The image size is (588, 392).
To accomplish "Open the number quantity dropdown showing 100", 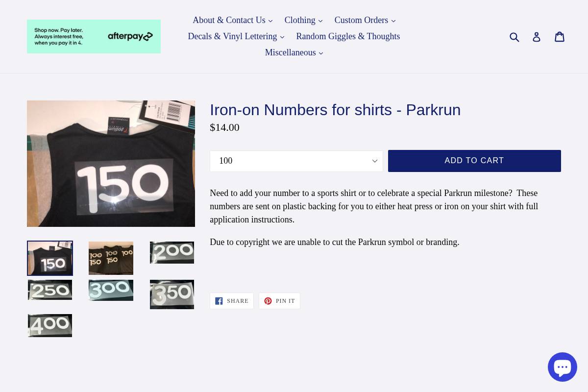I will coord(296,161).
